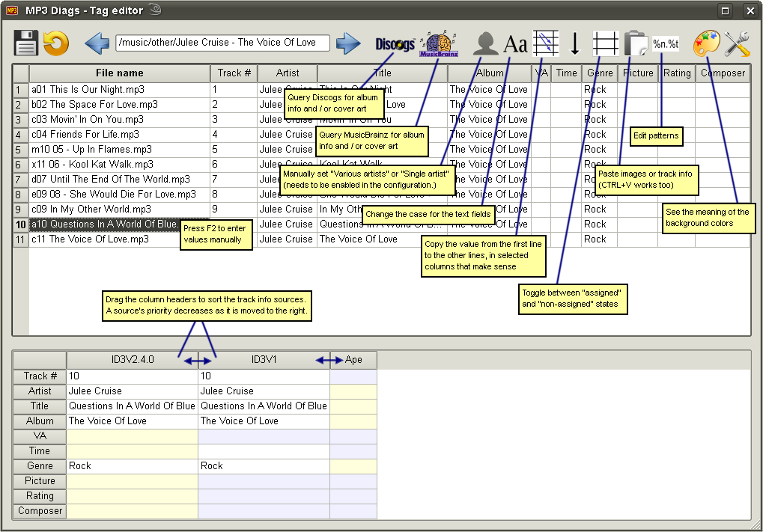
Task: Select file c11 The Voice Of Love.mp3
Action: [90, 239]
